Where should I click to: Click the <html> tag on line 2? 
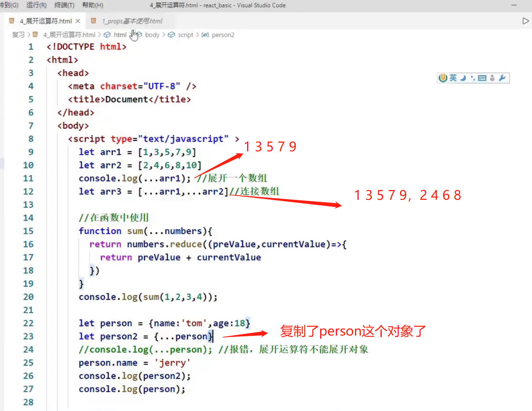tap(62, 60)
